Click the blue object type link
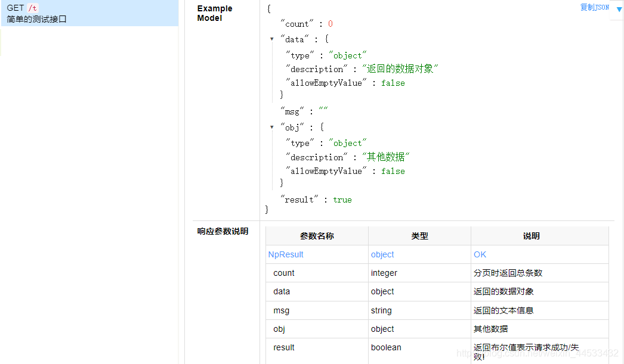The image size is (624, 364). point(382,254)
